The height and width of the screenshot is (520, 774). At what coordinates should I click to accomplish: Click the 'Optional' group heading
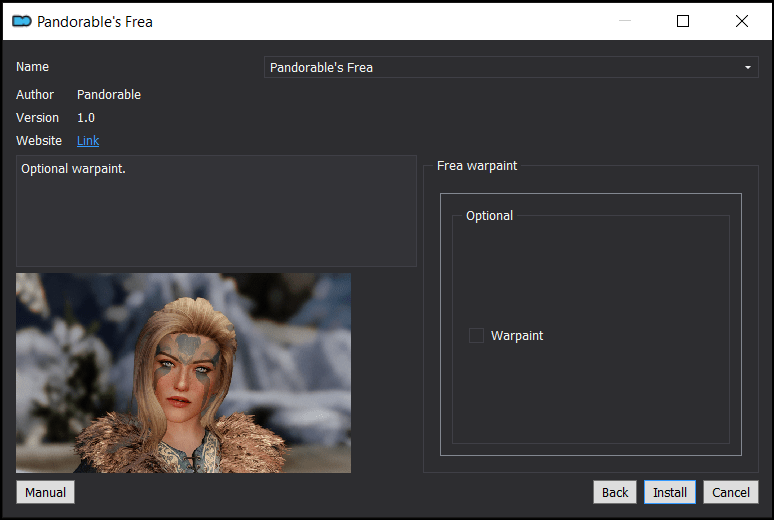(x=489, y=216)
